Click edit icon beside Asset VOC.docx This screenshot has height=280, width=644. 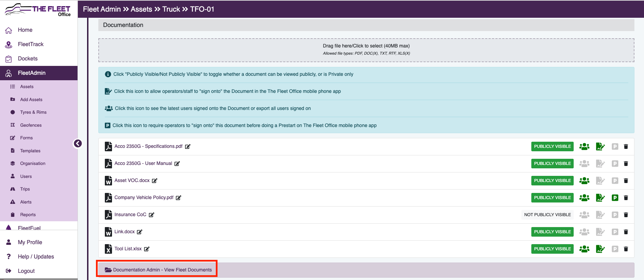154,181
